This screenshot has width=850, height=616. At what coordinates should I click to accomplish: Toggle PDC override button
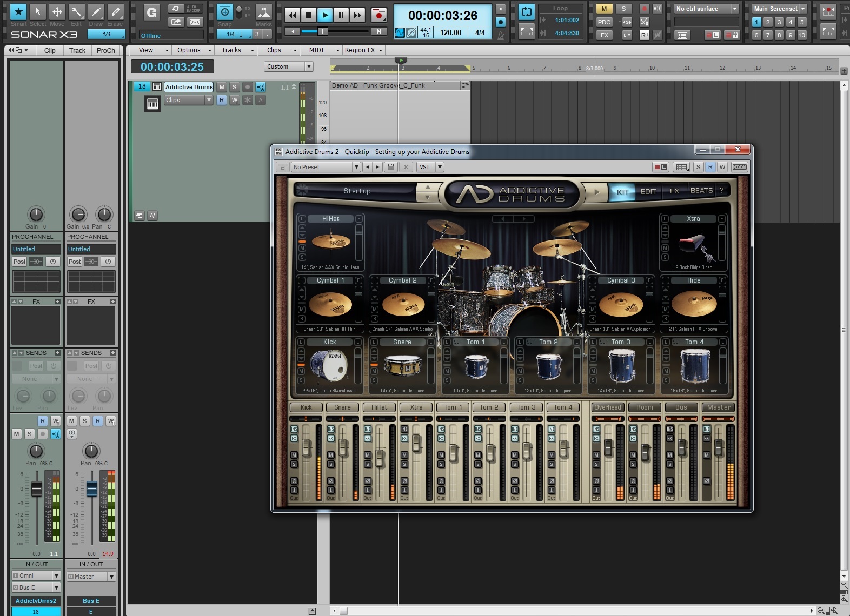click(x=604, y=22)
